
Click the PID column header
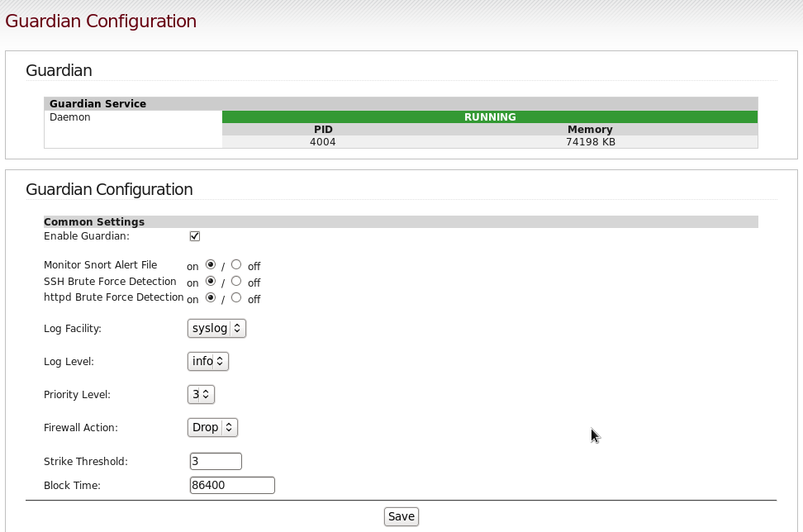click(x=323, y=130)
